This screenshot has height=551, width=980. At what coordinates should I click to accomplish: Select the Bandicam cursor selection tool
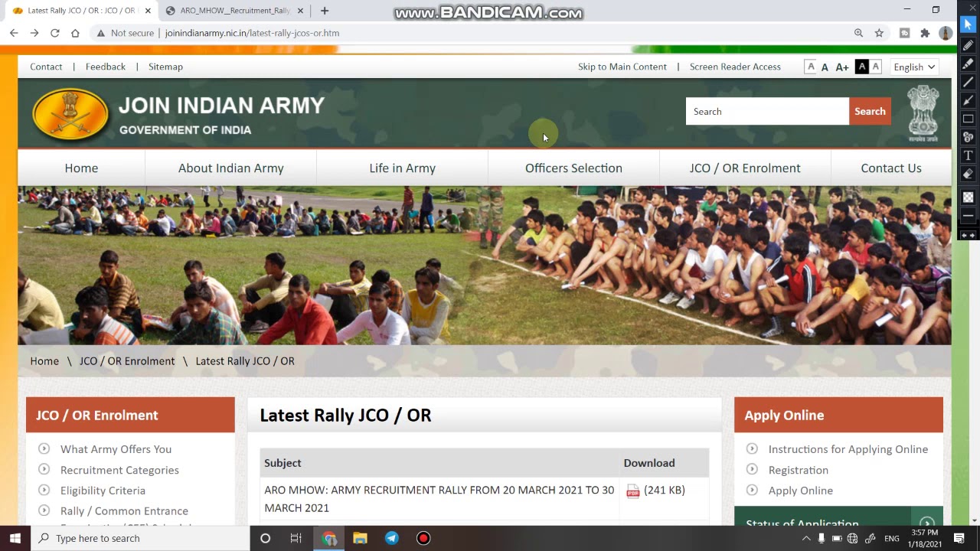pos(968,24)
